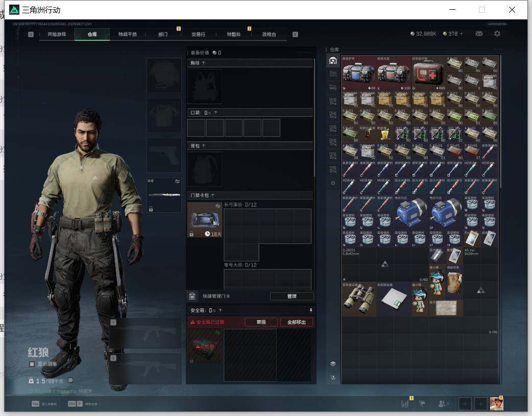This screenshot has width=532, height=416.
Task: Select the crumpled map paper item
Action: [446, 308]
